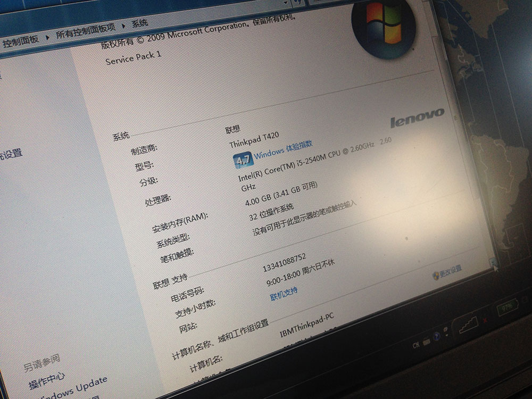
Task: Open the CH input language indicator
Action: [416, 346]
